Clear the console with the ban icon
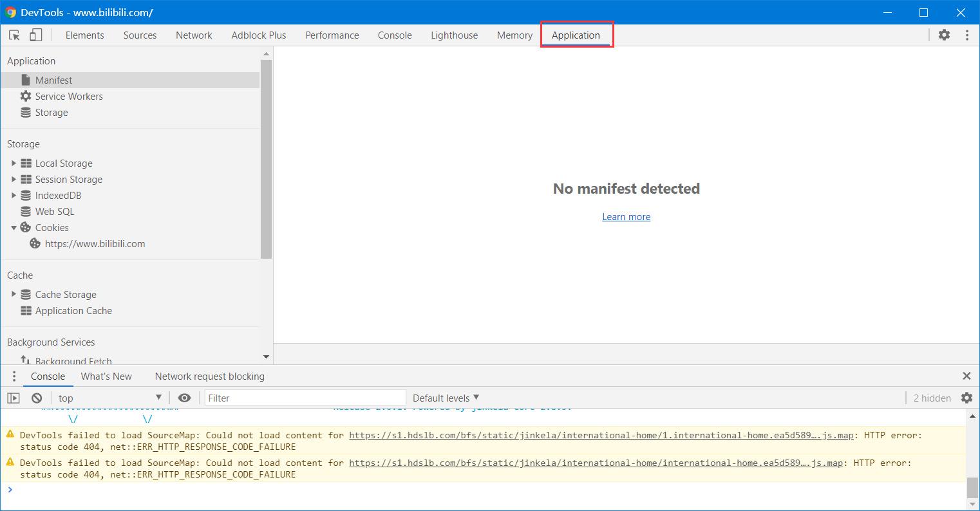980x511 pixels. pyautogui.click(x=37, y=398)
